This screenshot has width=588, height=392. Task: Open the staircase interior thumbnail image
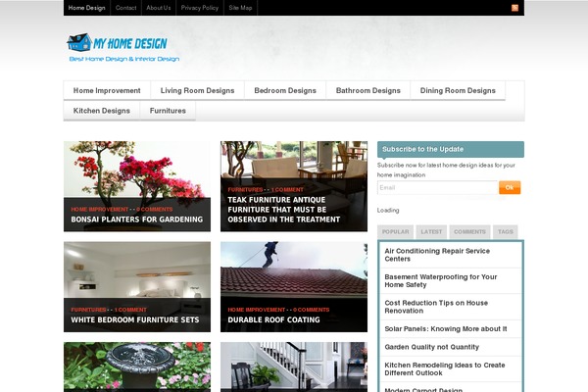(294, 367)
